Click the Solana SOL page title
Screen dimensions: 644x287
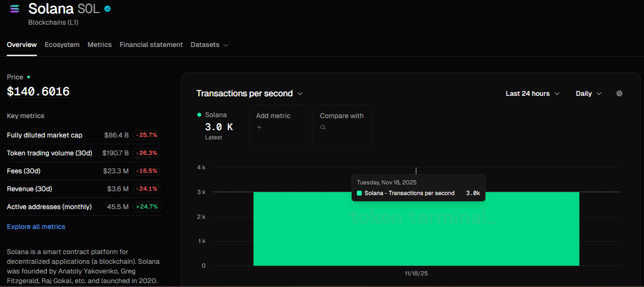[x=64, y=8]
